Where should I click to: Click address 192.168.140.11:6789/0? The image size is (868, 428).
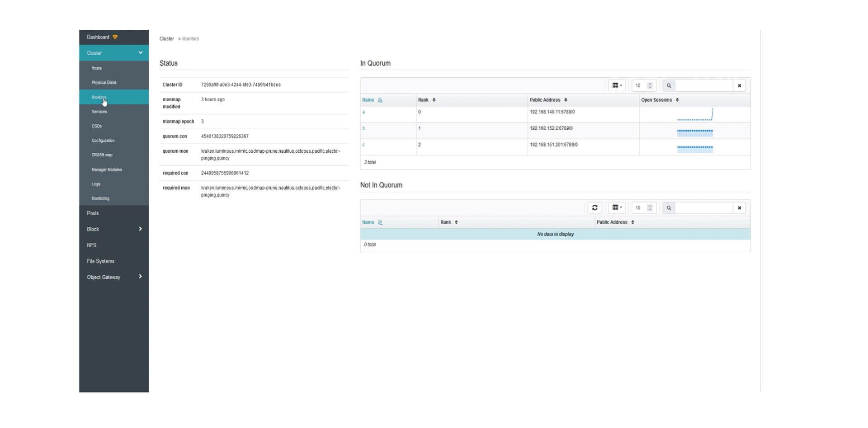click(552, 112)
